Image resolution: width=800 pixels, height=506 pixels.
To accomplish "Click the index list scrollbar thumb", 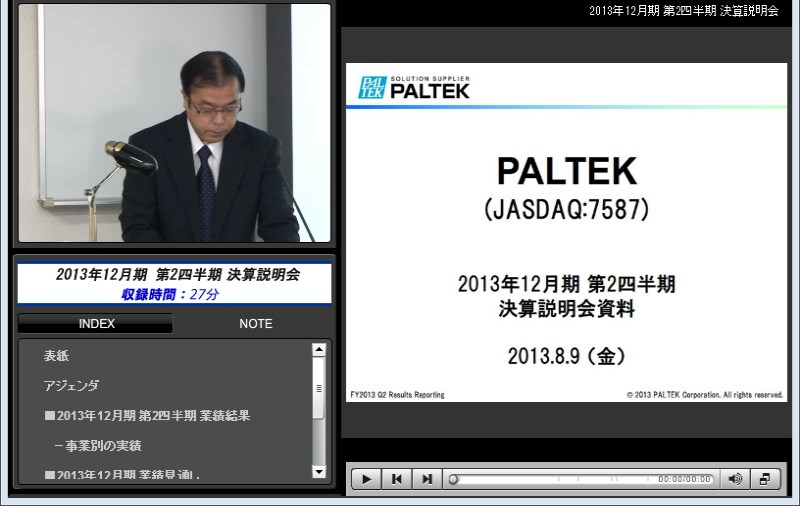I will coord(319,388).
